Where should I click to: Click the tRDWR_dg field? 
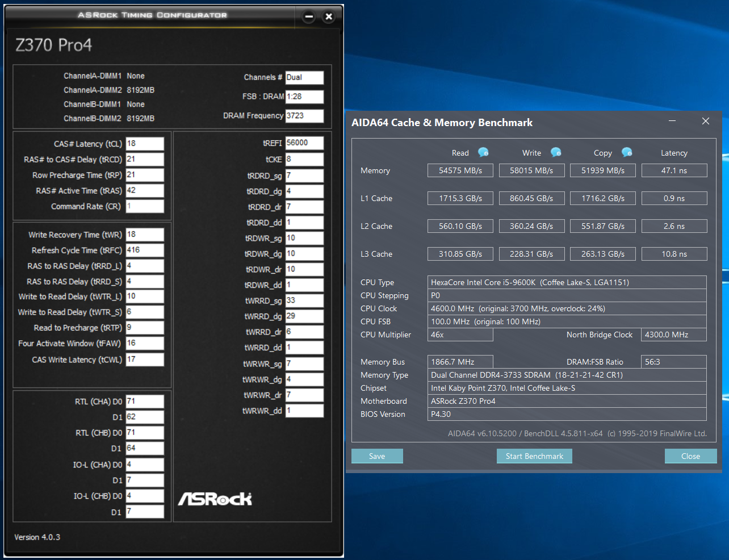pos(304,254)
